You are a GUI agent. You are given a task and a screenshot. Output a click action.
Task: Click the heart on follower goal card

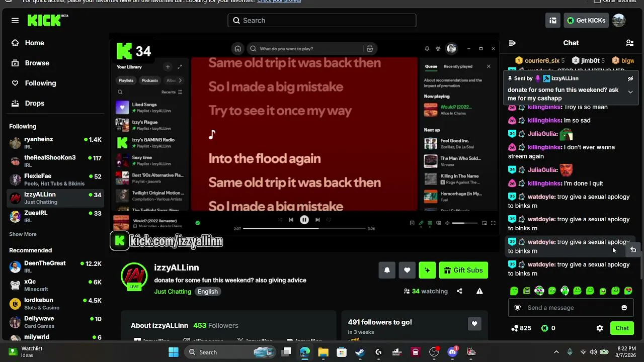(474, 324)
